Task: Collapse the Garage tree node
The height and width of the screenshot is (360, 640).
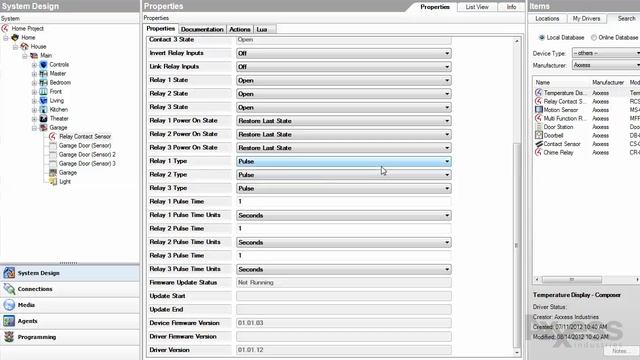Action: [34, 128]
